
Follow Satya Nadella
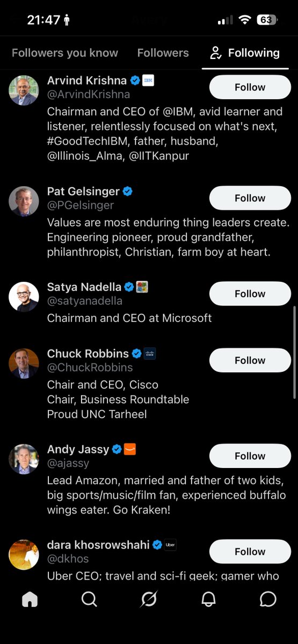pyautogui.click(x=250, y=294)
